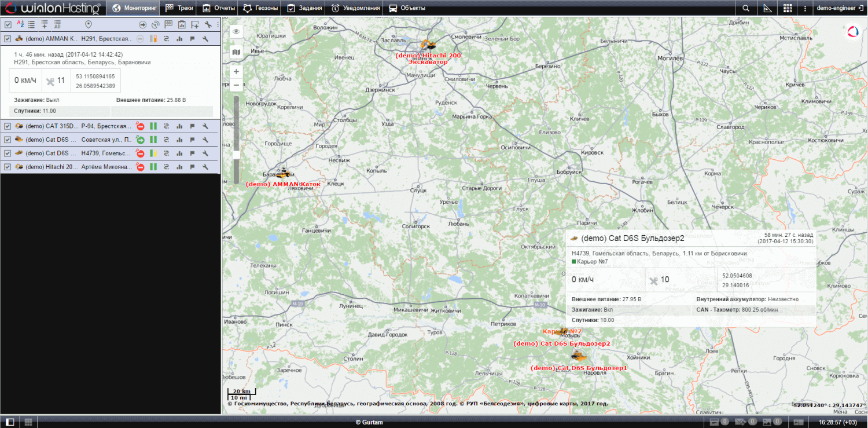Switch to the Треки tab

[179, 8]
